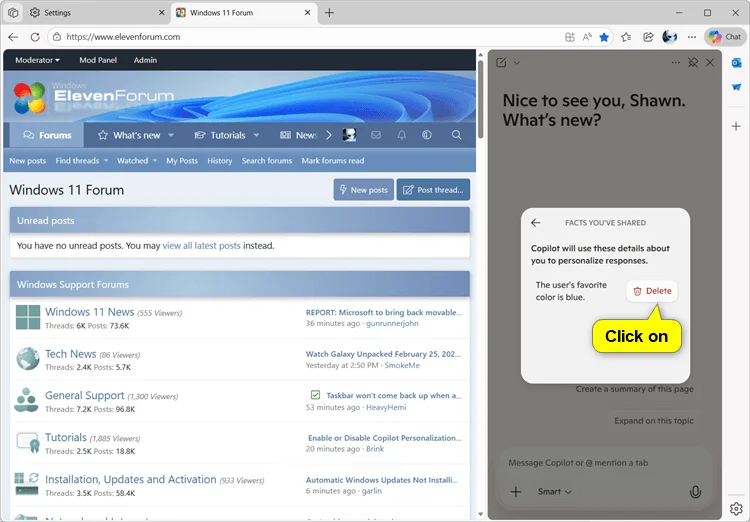Click the microphone icon in Copilot
Screen dimensions: 750x522
point(695,492)
